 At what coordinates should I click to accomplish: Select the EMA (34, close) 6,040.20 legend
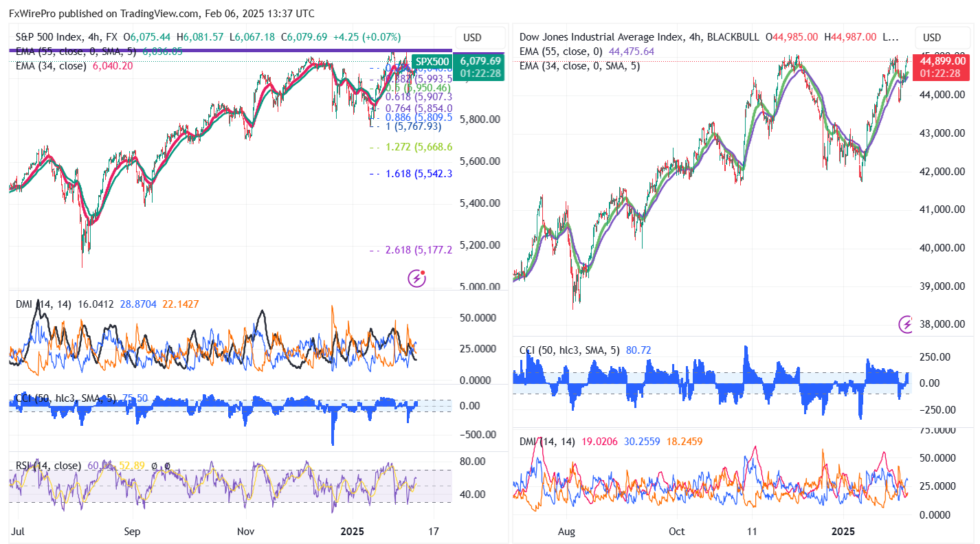click(x=74, y=66)
